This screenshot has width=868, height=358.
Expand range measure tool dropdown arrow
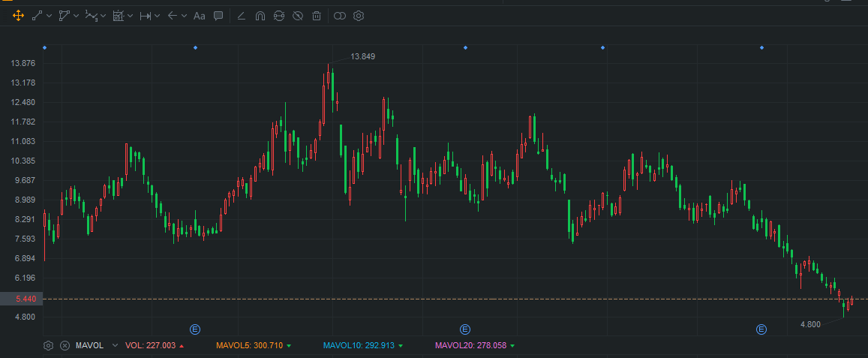158,16
